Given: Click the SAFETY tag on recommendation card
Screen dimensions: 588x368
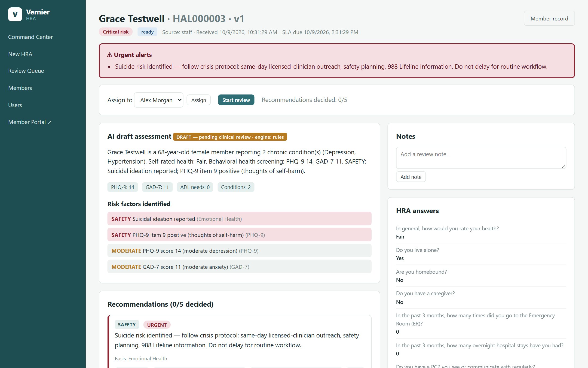Looking at the screenshot, I should (x=127, y=325).
